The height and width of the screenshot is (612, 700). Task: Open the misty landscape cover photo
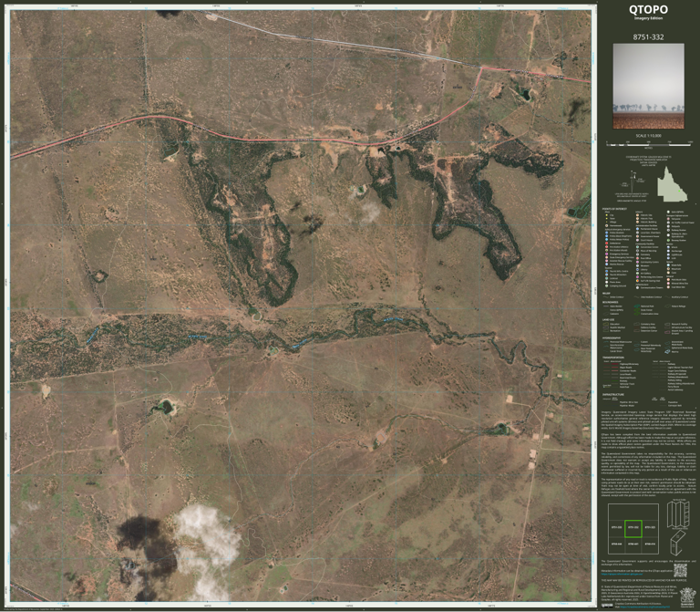(x=648, y=86)
